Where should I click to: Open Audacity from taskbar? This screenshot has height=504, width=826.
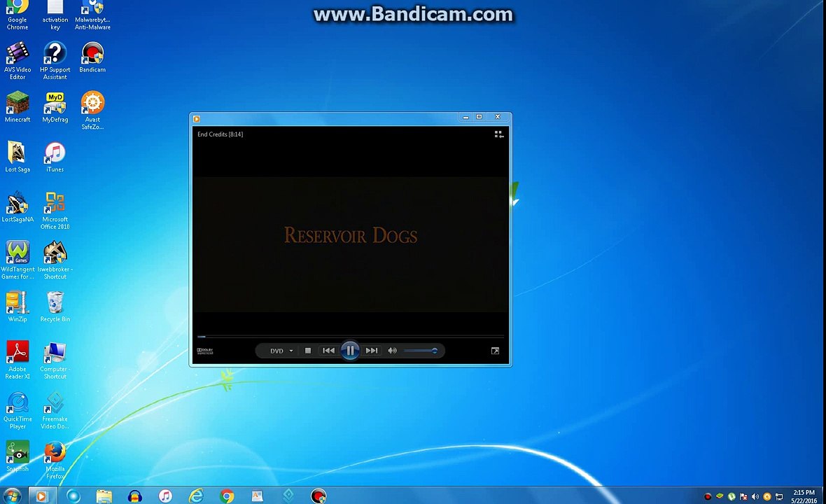point(135,496)
